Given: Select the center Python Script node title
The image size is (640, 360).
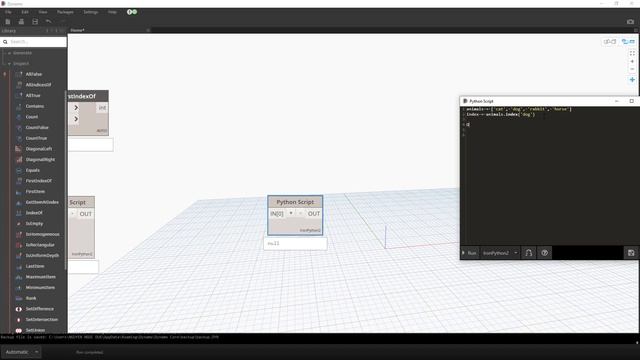Looking at the screenshot, I should [x=295, y=202].
